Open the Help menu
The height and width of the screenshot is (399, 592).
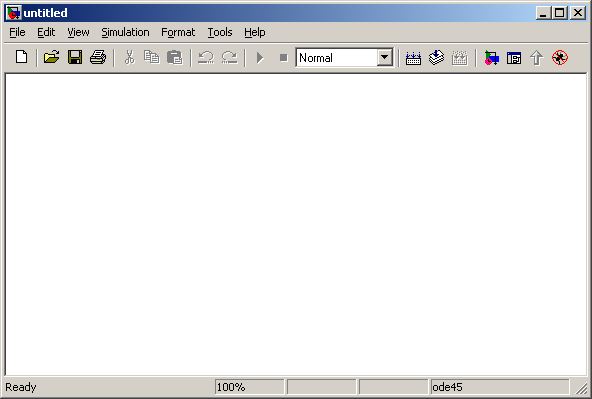click(x=255, y=32)
